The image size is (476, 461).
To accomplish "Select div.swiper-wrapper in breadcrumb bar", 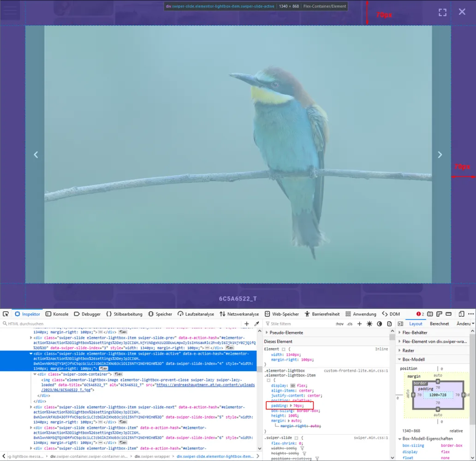I will coord(152,456).
